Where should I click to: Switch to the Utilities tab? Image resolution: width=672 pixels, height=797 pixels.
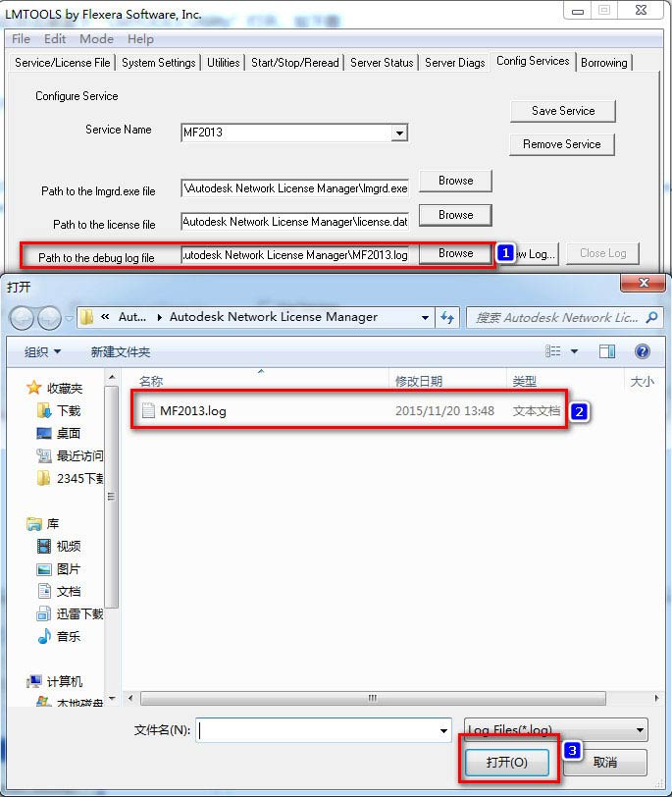point(223,63)
